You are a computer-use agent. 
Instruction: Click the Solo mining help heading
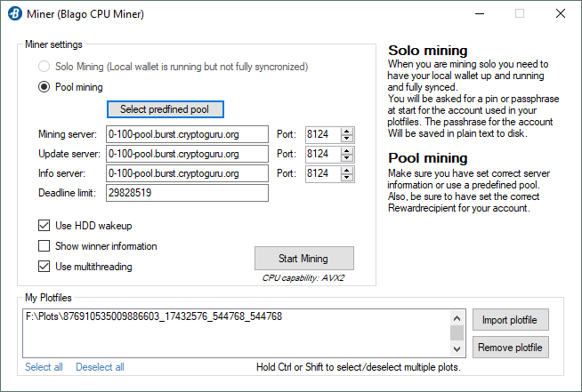[x=428, y=51]
